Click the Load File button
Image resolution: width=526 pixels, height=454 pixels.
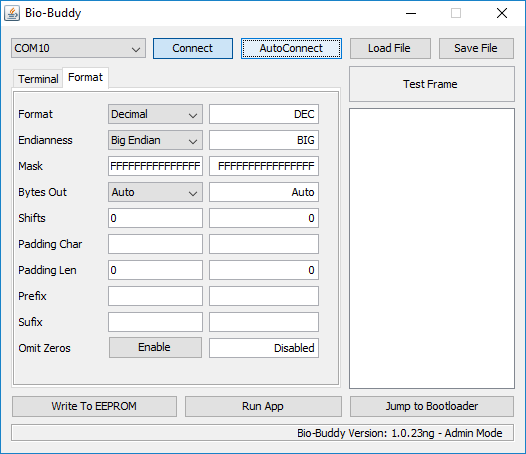click(390, 48)
